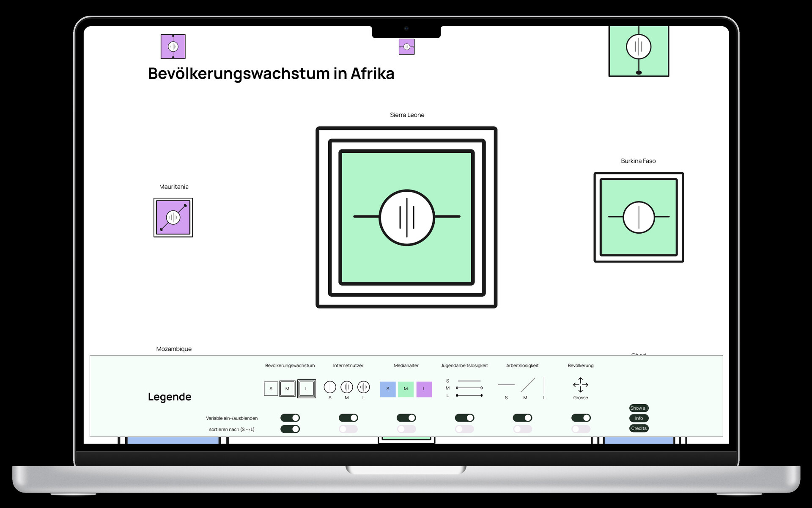
Task: Click the Jugendarbeitslosigkeit legend column label
Action: (x=464, y=366)
